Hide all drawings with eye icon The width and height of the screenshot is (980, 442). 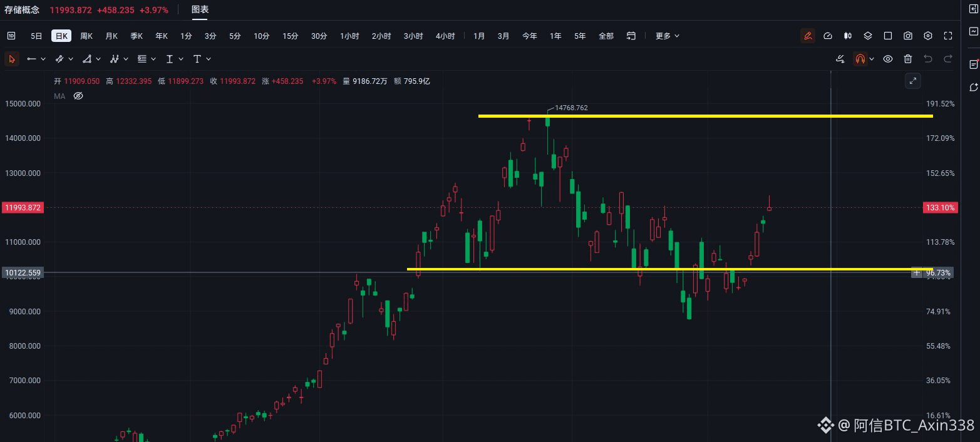tap(888, 59)
